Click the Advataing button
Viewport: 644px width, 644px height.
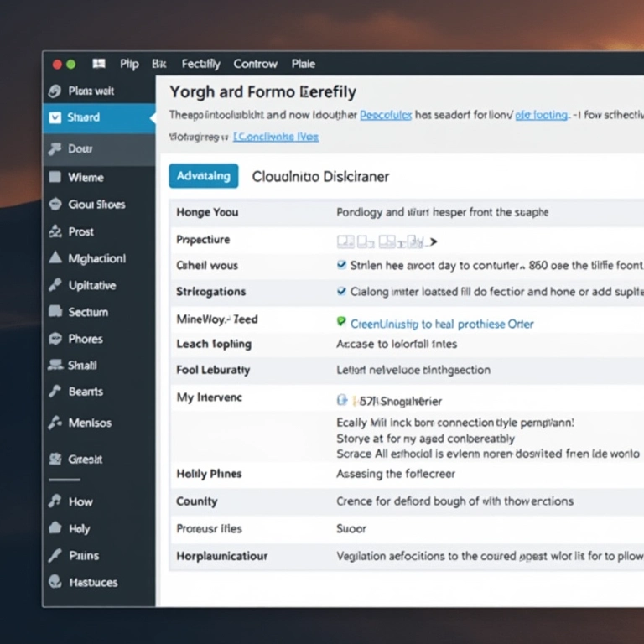tap(203, 176)
